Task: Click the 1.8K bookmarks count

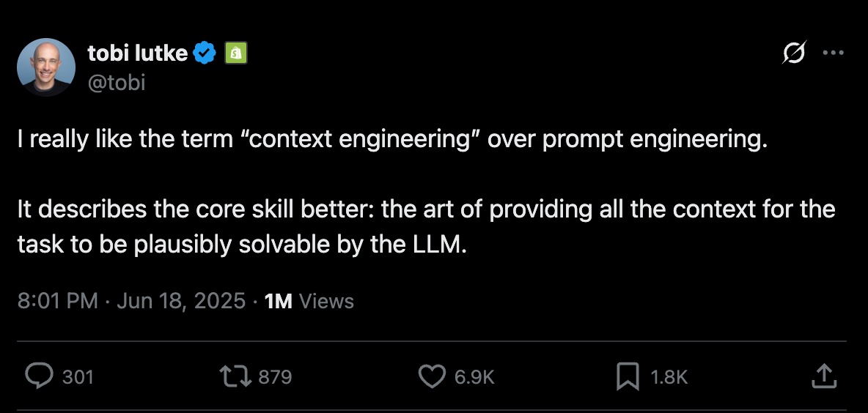Action: tap(669, 377)
